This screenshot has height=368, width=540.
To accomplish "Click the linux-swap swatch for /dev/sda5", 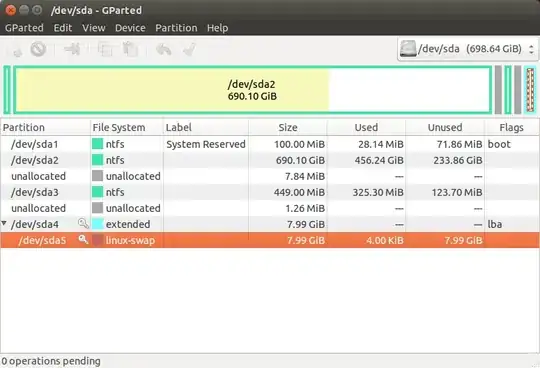I will [97, 240].
